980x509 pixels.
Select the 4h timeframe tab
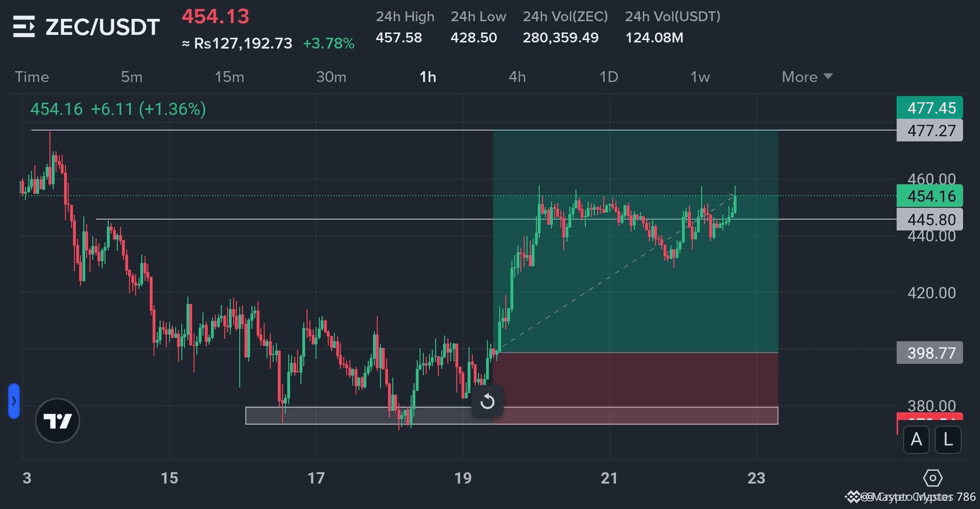[x=517, y=77]
